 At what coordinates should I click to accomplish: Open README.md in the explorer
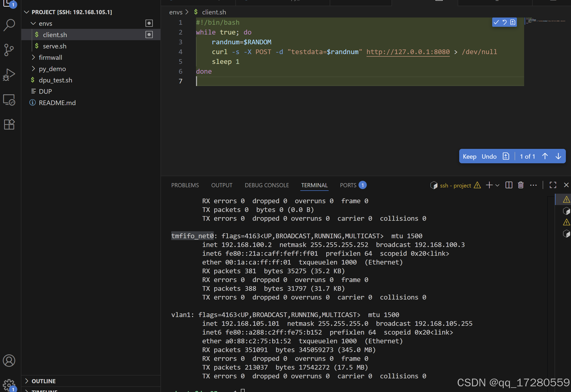91,103
